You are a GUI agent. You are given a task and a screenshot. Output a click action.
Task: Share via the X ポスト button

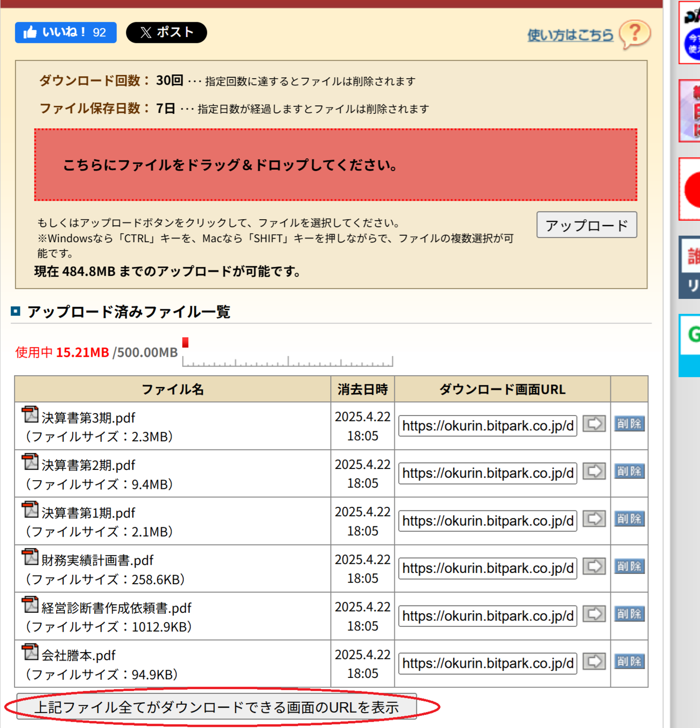click(166, 33)
